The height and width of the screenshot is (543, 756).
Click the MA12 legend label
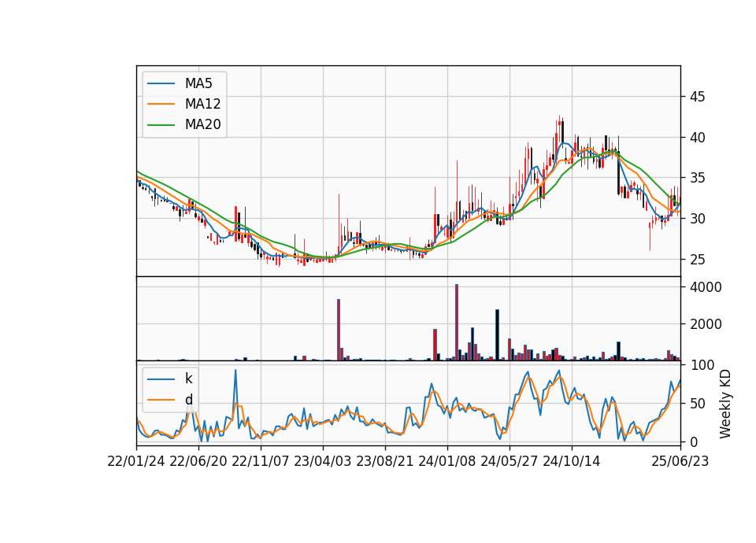click(202, 104)
